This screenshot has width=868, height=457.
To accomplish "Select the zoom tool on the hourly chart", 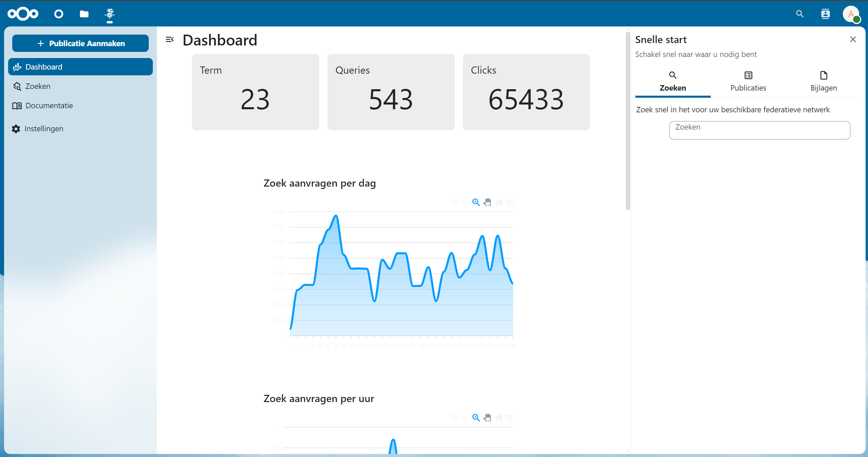I will (x=476, y=418).
